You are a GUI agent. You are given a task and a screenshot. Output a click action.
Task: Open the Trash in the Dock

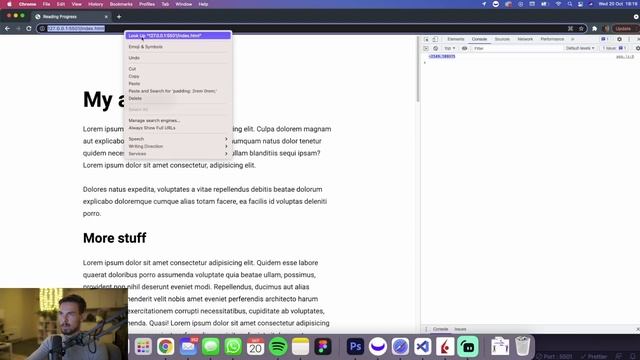(522, 346)
